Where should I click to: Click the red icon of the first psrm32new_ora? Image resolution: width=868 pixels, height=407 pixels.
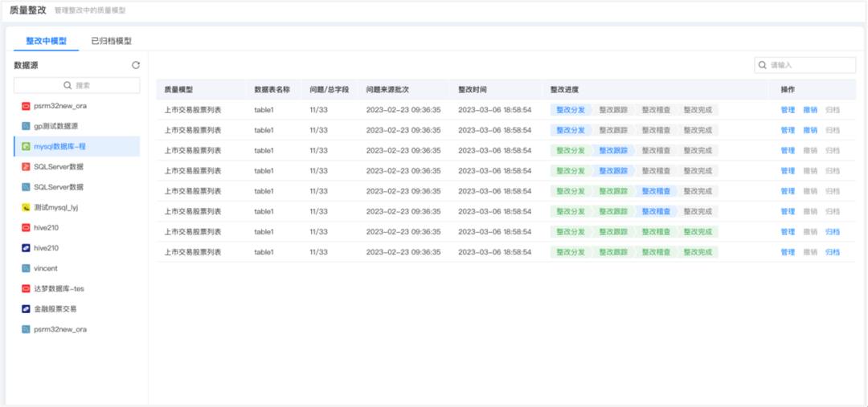click(26, 106)
